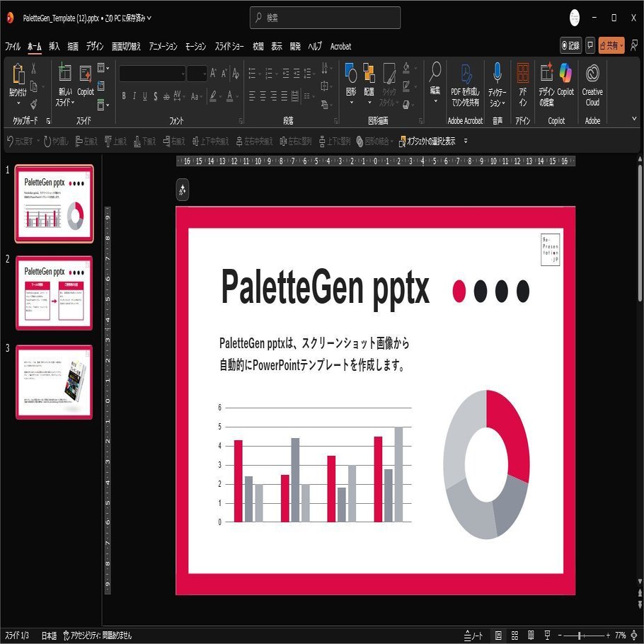
Task: Fit slide to current window icon
Action: (634, 636)
